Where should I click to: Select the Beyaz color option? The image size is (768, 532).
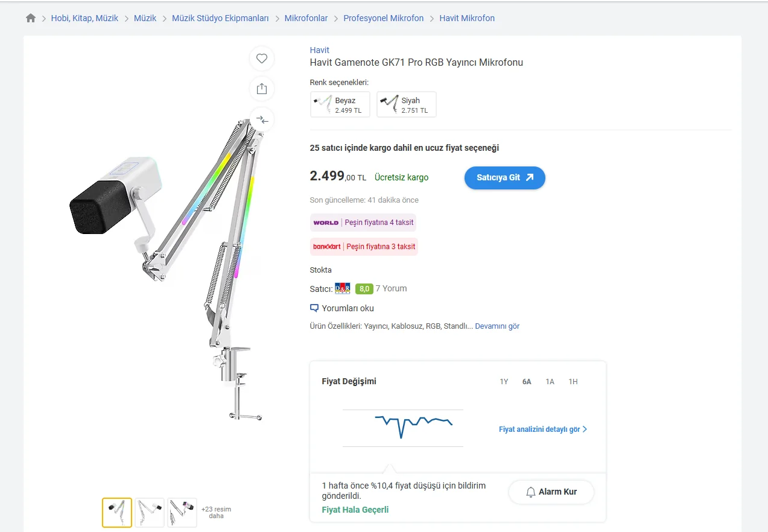pyautogui.click(x=340, y=104)
